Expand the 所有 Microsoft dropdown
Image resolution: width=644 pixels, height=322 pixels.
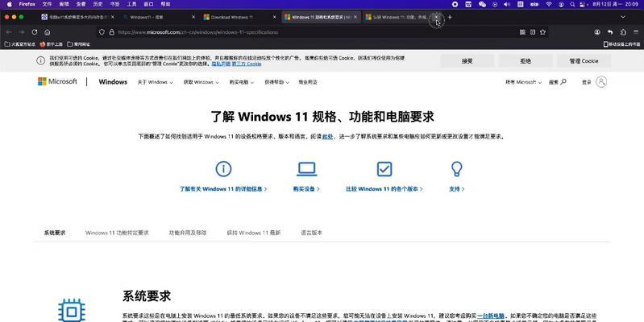pyautogui.click(x=523, y=82)
